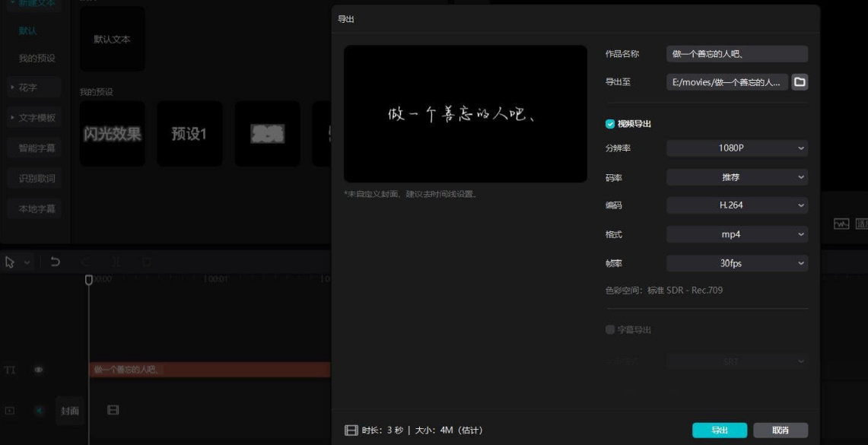Click the 导出 export button
Screen dimensions: 868x445
tap(718, 429)
